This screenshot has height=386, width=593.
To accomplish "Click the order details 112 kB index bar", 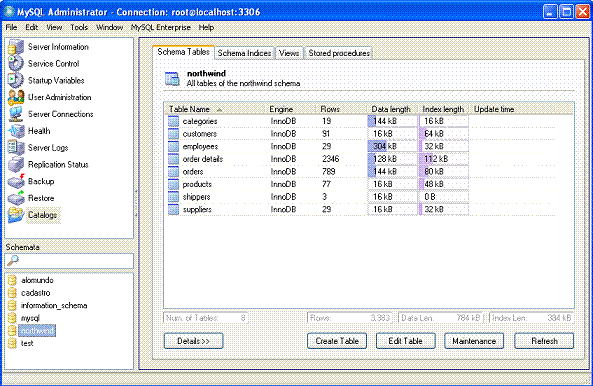I will pos(444,159).
